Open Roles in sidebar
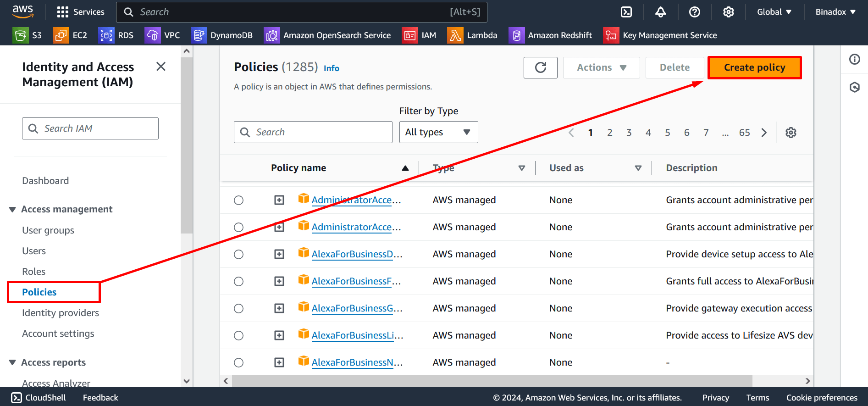Viewport: 868px width, 406px height. (34, 272)
